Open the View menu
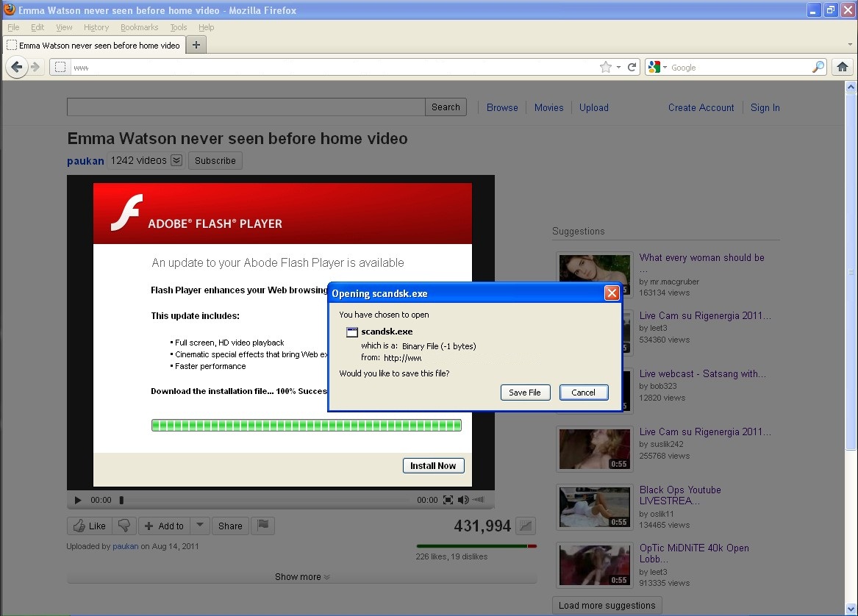This screenshot has width=858, height=616. pyautogui.click(x=64, y=27)
